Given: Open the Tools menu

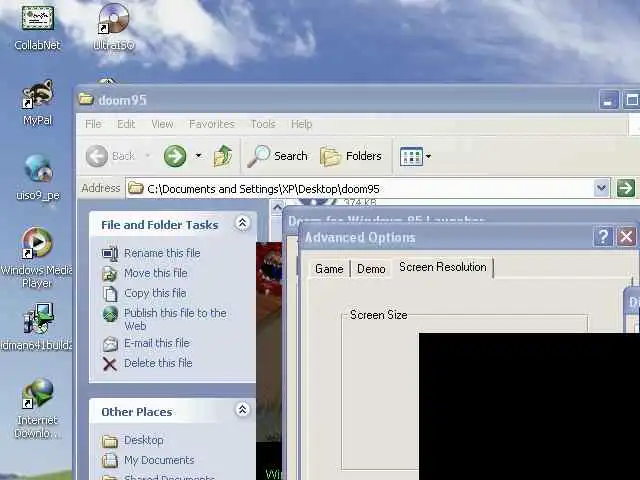Looking at the screenshot, I should click(263, 124).
